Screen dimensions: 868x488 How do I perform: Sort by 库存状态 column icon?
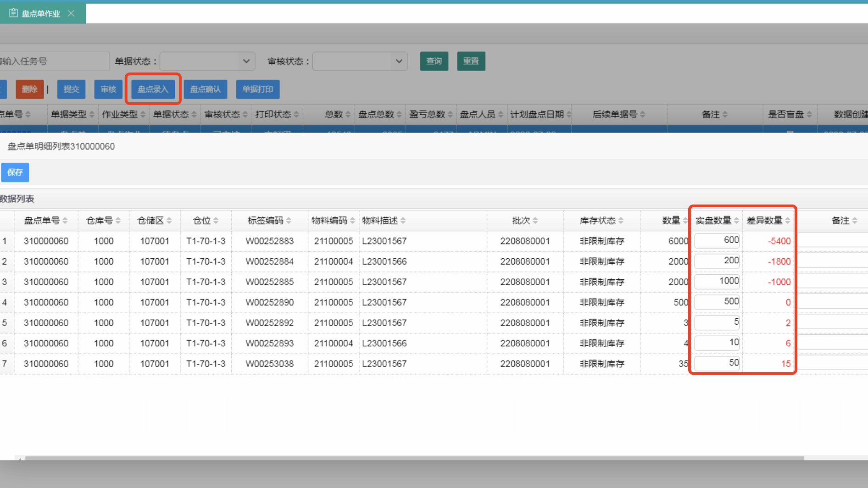point(621,221)
